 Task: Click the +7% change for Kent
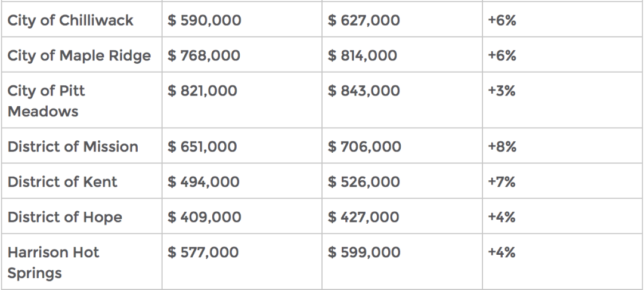pos(501,182)
